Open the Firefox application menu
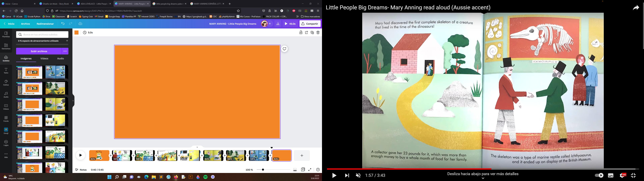 click(x=318, y=11)
